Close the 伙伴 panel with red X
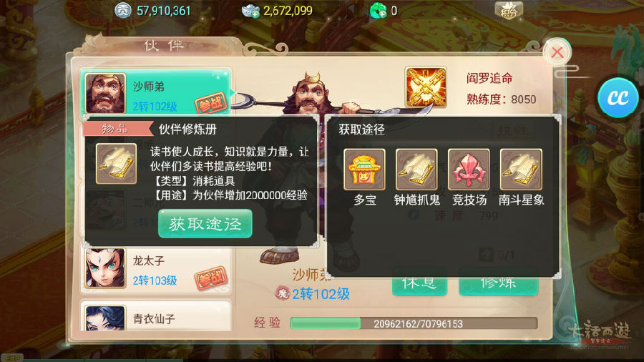644x362 pixels. (557, 52)
